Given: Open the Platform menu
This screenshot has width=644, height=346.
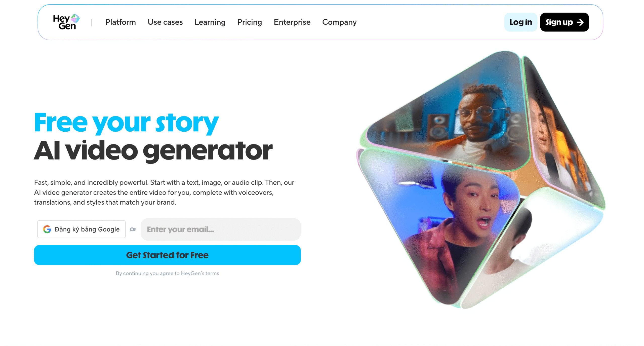Looking at the screenshot, I should tap(120, 22).
